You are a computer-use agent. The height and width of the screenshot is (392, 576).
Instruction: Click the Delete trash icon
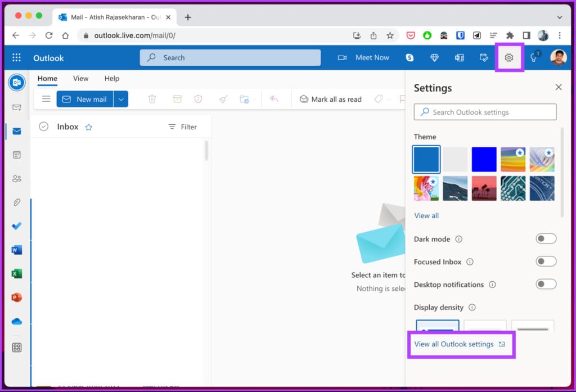(x=152, y=99)
